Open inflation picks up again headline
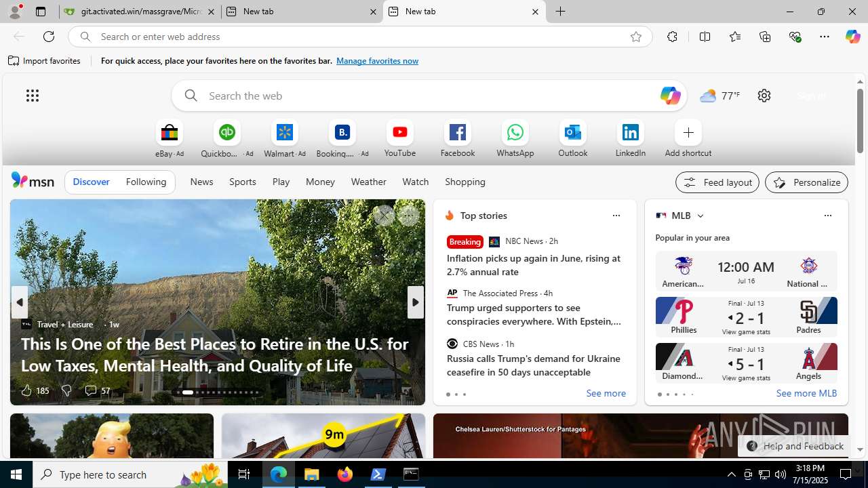868x488 pixels. tap(534, 265)
